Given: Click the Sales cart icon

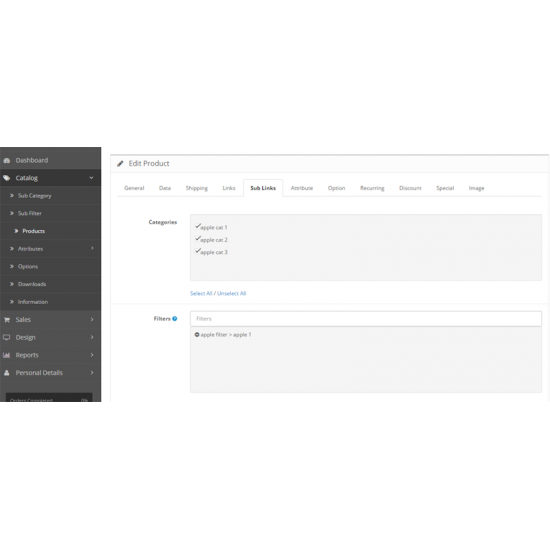Looking at the screenshot, I should click(7, 320).
